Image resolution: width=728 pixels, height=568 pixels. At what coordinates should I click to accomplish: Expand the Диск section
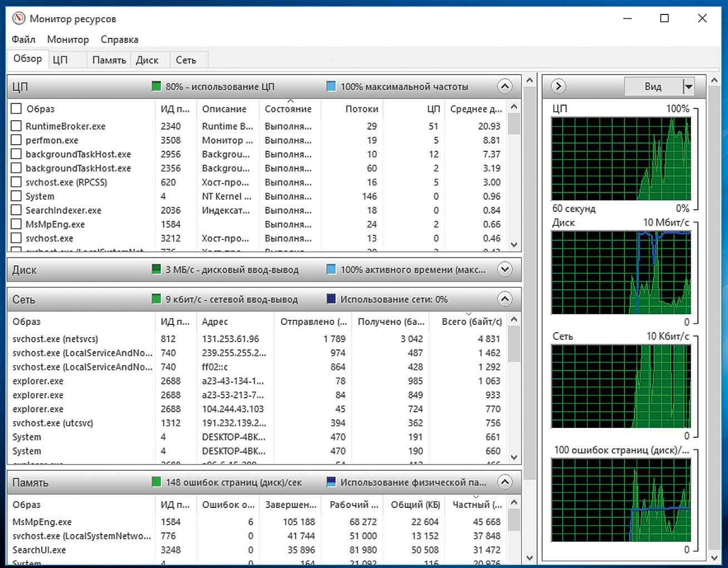(504, 269)
